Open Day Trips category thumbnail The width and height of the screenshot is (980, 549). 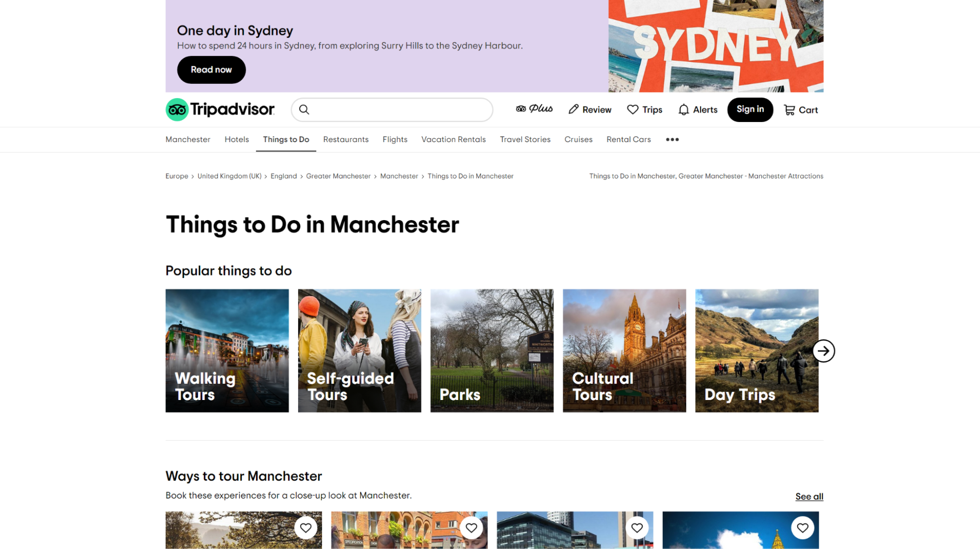click(756, 350)
